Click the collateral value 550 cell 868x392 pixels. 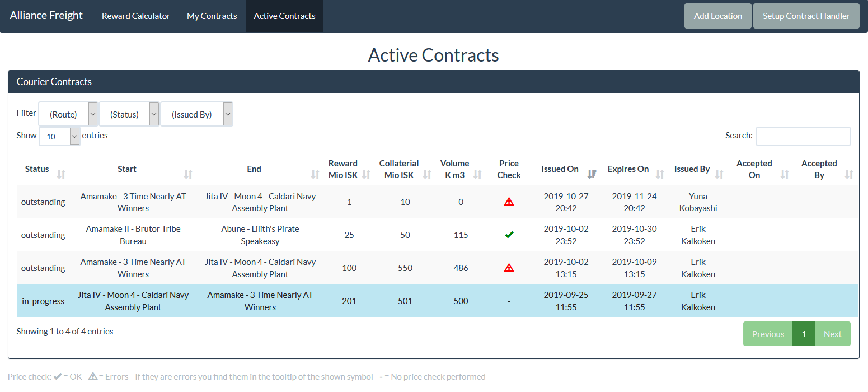[x=405, y=268]
